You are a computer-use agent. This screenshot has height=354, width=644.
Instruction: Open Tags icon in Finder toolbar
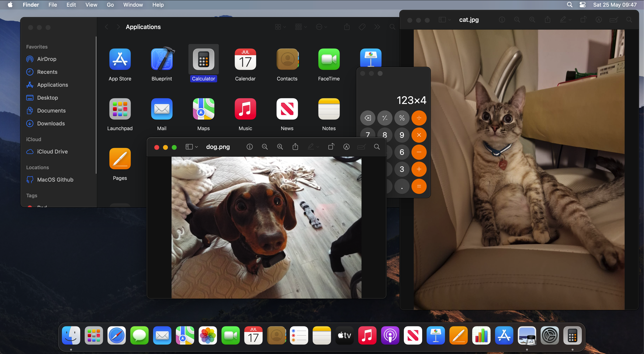click(x=362, y=27)
